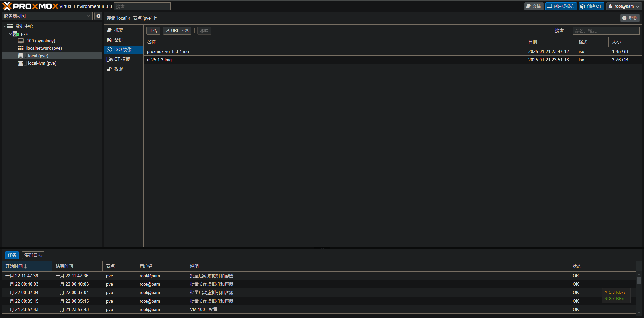
Task: Click the monitor icon on 创建虚拟机
Action: click(x=549, y=6)
